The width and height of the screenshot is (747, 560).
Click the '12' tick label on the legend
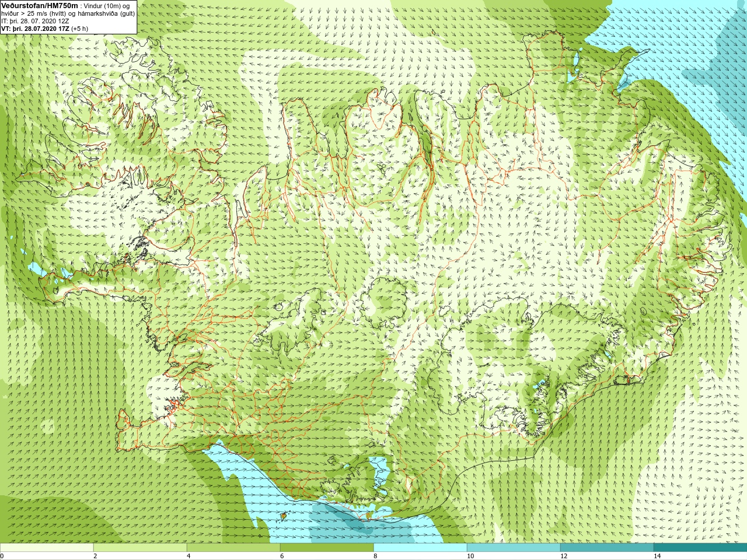click(564, 556)
